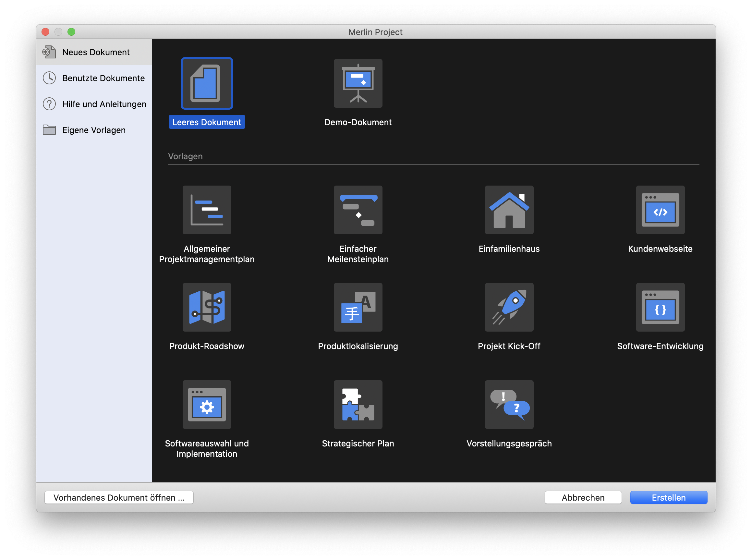Click the Einfamilienhaus label
Image resolution: width=752 pixels, height=560 pixels.
click(509, 249)
